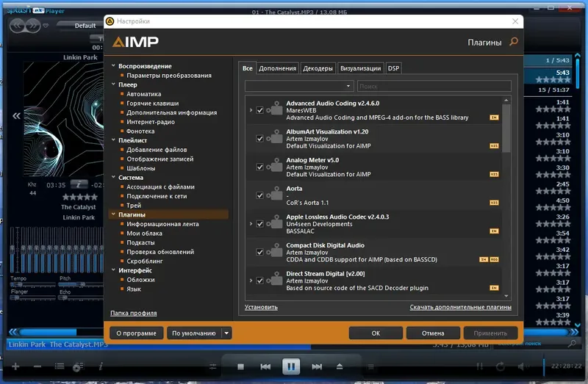Click the info 'i' icon in bottom toolbar
This screenshot has height=384, width=588.
coord(101,366)
